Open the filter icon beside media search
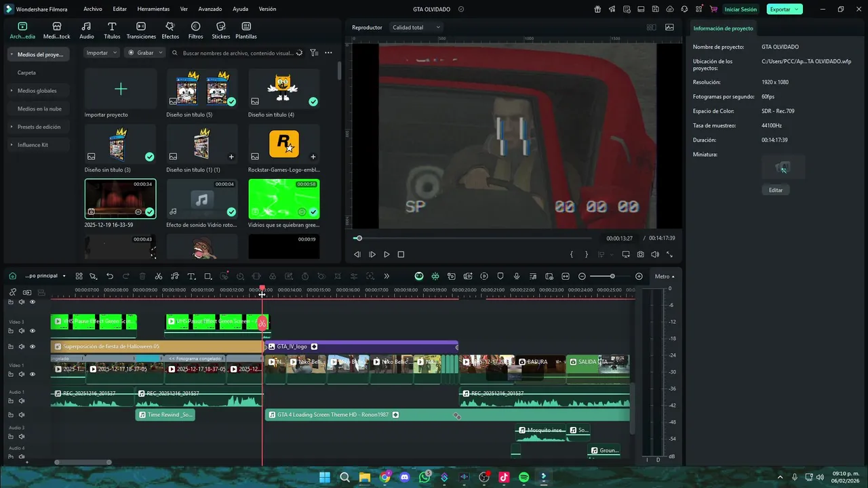The image size is (868, 488). tap(314, 53)
